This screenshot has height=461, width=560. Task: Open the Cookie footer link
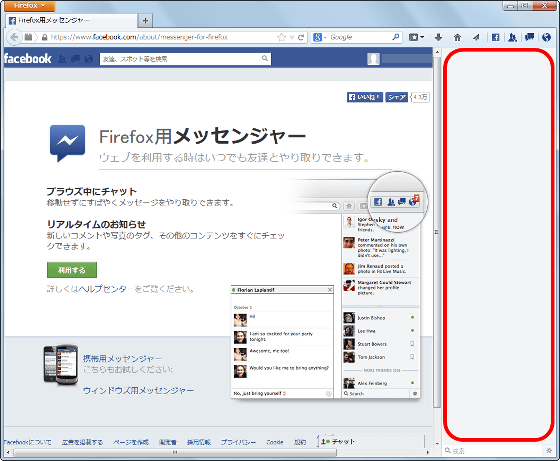tap(275, 442)
